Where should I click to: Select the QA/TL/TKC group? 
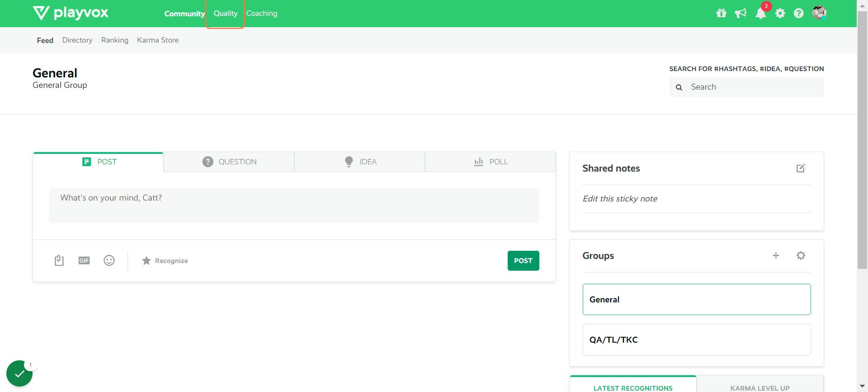(696, 339)
